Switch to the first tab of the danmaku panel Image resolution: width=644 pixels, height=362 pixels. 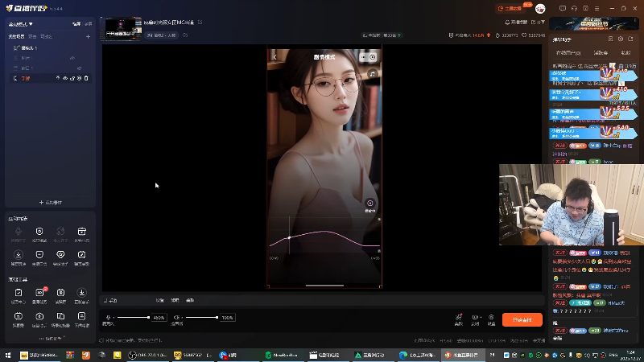tap(568, 53)
